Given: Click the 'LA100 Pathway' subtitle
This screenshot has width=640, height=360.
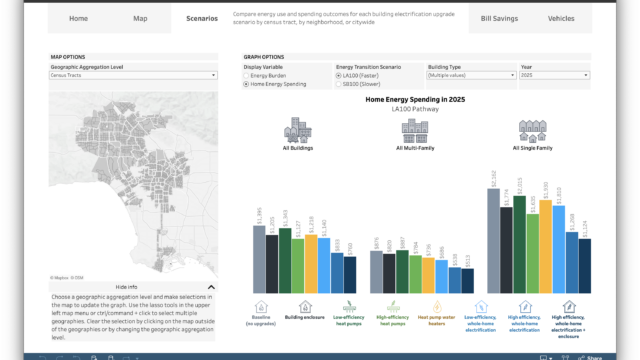Looking at the screenshot, I should 415,109.
